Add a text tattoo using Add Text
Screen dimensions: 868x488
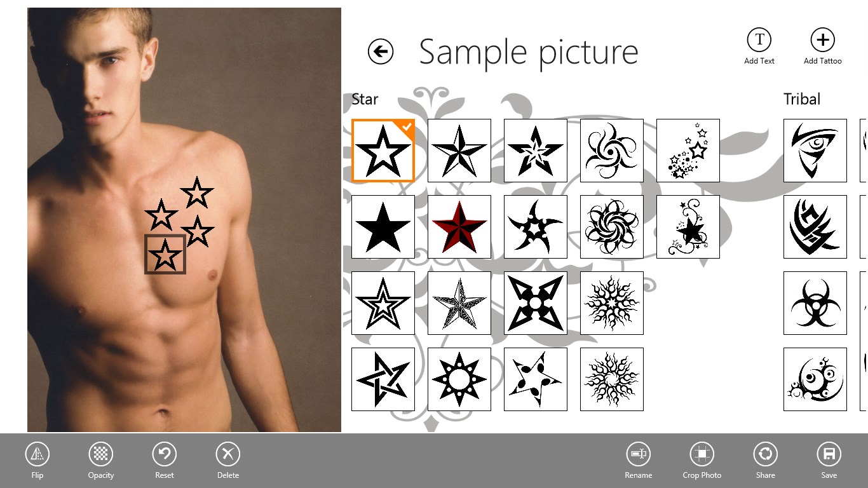(759, 40)
